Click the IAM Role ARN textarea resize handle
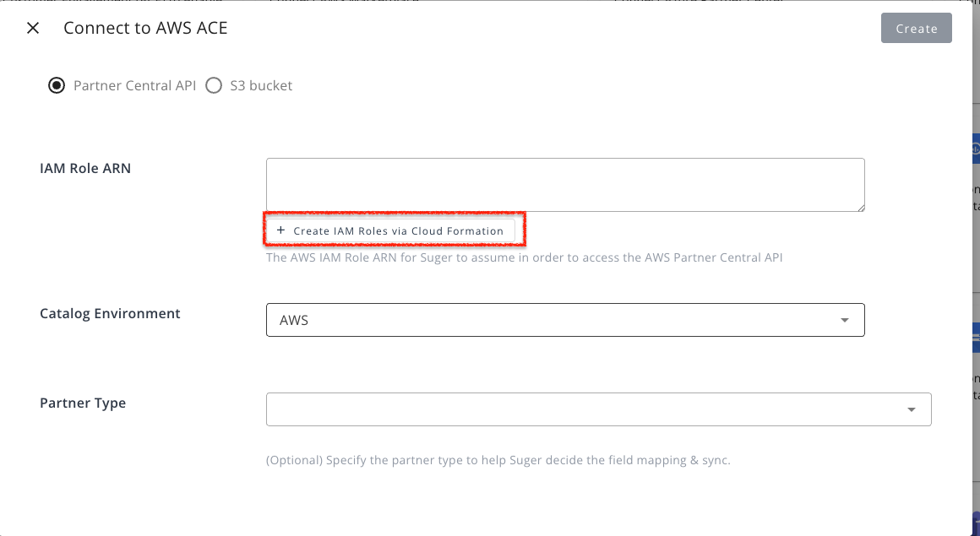980x536 pixels. pos(860,207)
